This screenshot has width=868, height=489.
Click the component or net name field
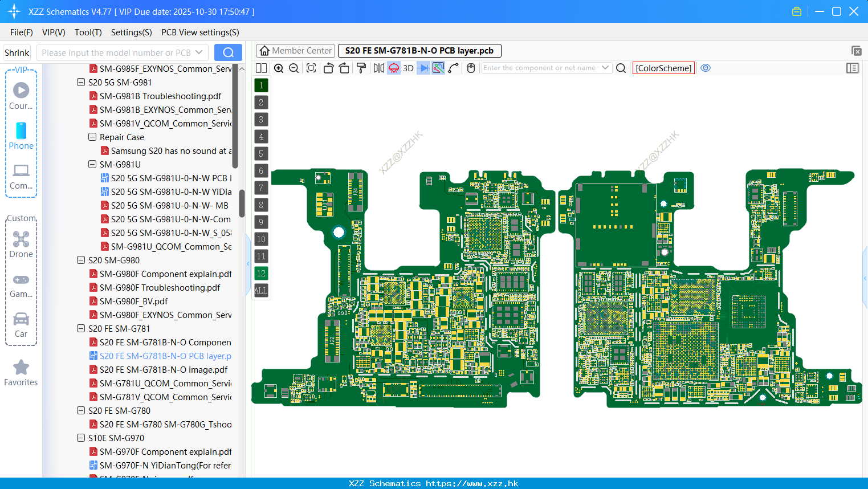(540, 68)
